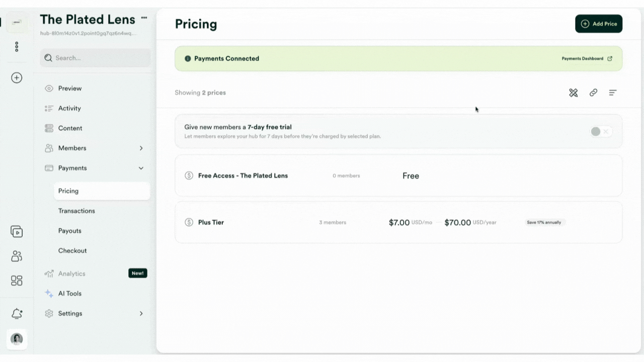This screenshot has height=362, width=644.
Task: Open the Analytics section
Action: pos(71,274)
